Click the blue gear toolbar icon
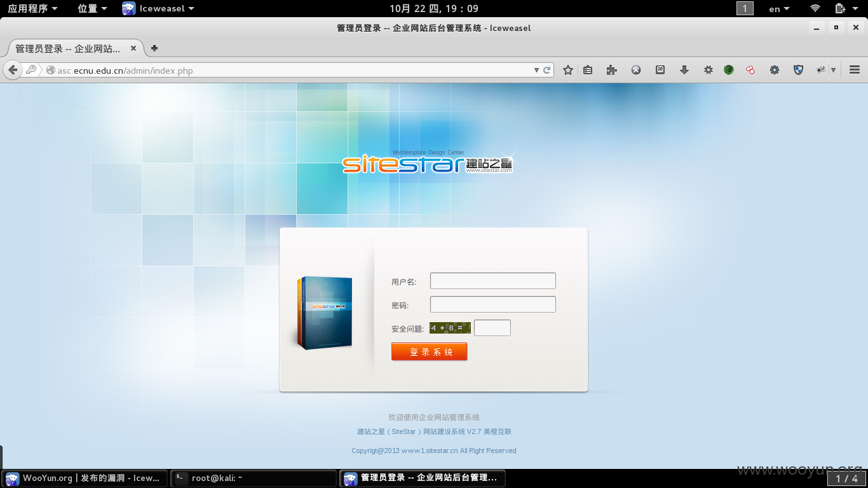The image size is (868, 488). (775, 71)
